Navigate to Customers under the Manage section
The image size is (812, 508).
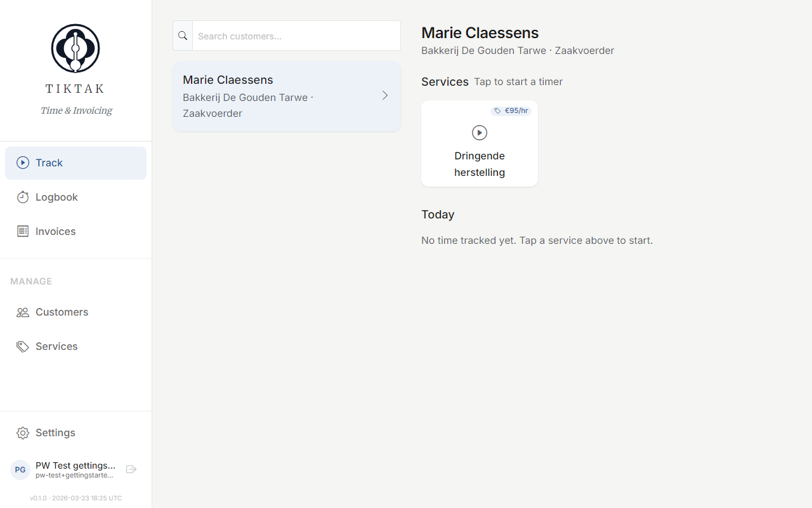[x=61, y=312]
